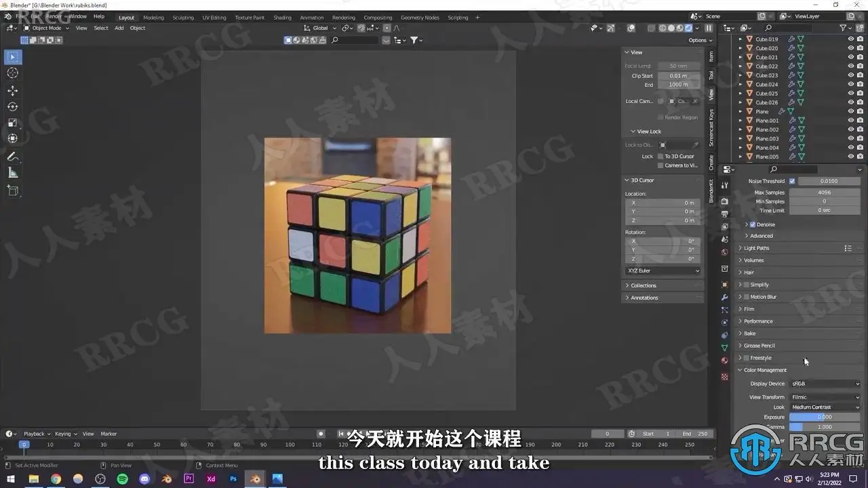
Task: Open the XYZ Euler rotation mode dropdown
Action: [663, 270]
